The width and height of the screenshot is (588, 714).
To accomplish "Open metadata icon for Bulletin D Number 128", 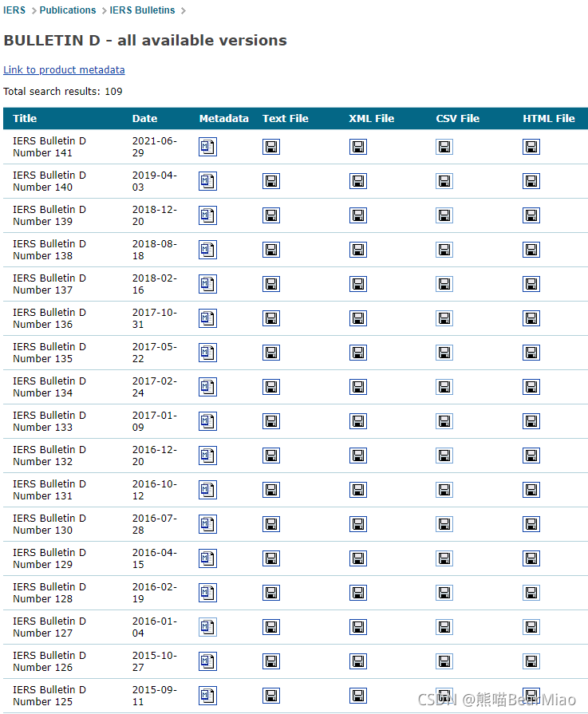I will (x=207, y=593).
